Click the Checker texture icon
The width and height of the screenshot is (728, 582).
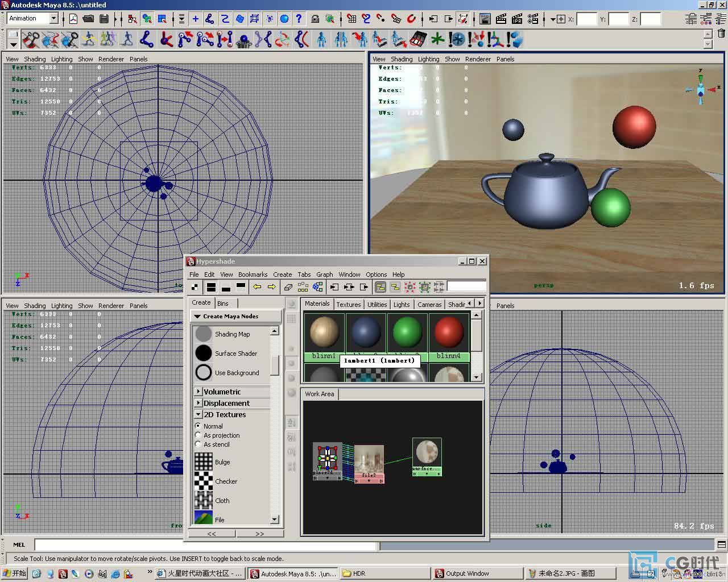pos(203,481)
